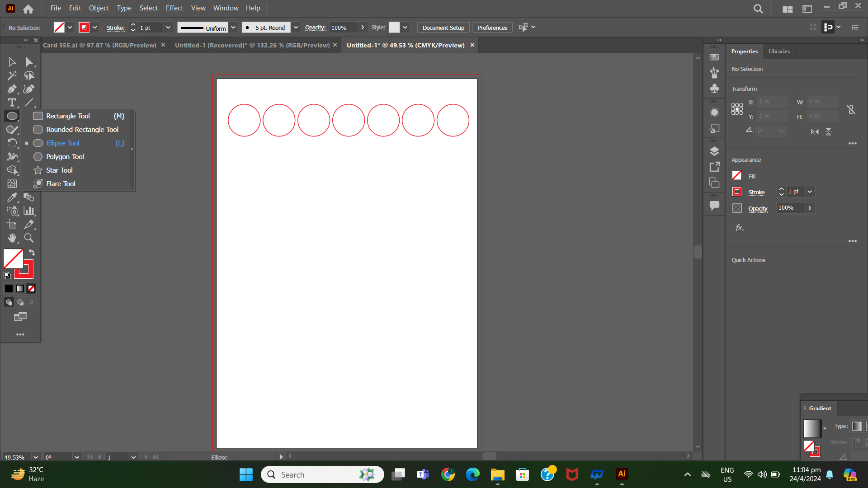Pick the Transform reference point grid
This screenshot has width=868, height=488.
pos(737,109)
